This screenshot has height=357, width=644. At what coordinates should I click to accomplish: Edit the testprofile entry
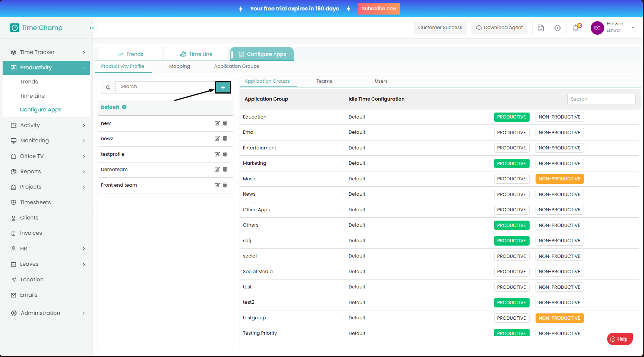[x=217, y=154]
